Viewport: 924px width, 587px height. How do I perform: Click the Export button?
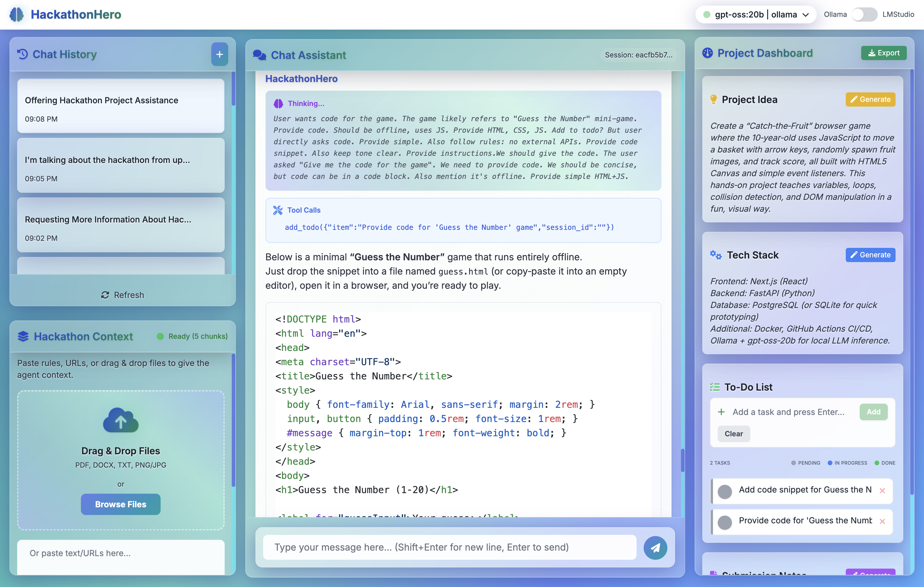883,53
